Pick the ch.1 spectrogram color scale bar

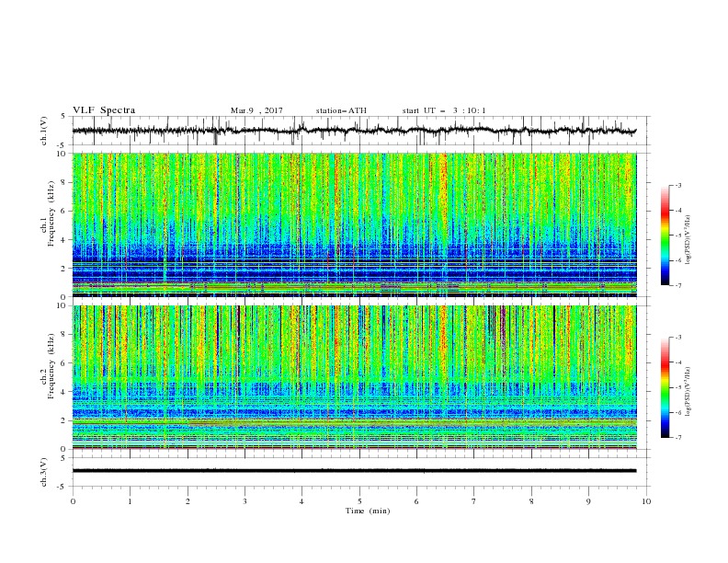[x=665, y=236]
